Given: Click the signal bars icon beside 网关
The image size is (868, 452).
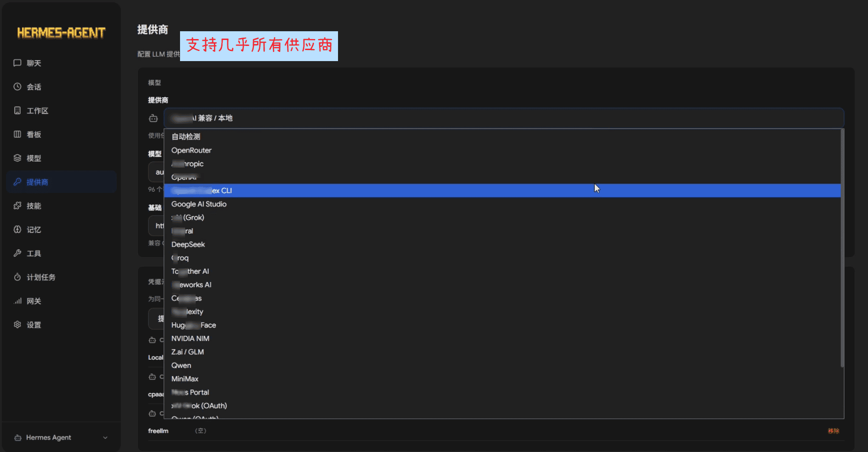Looking at the screenshot, I should click(x=17, y=301).
